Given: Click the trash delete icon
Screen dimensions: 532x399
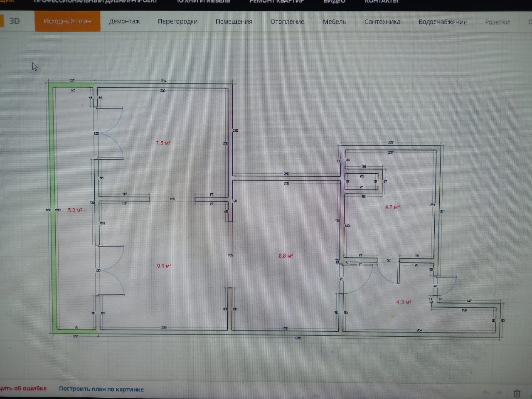Looking at the screenshot, I should point(517,393).
